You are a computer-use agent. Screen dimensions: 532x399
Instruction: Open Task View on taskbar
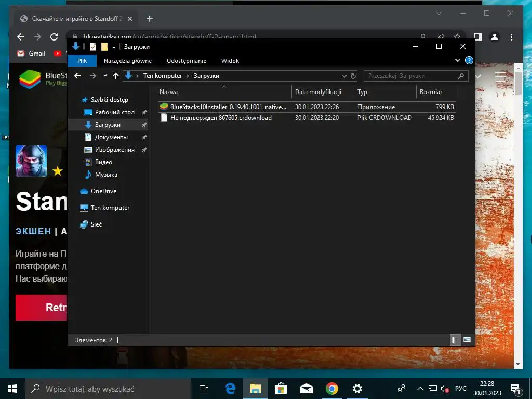(x=204, y=389)
